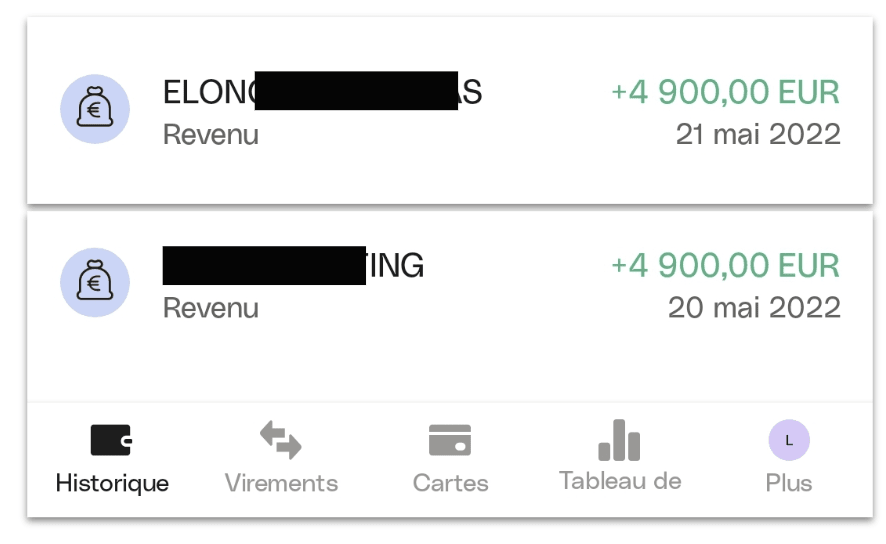The width and height of the screenshot is (886, 544).
Task: Open the Virements transfer arrows icon
Action: [x=281, y=440]
